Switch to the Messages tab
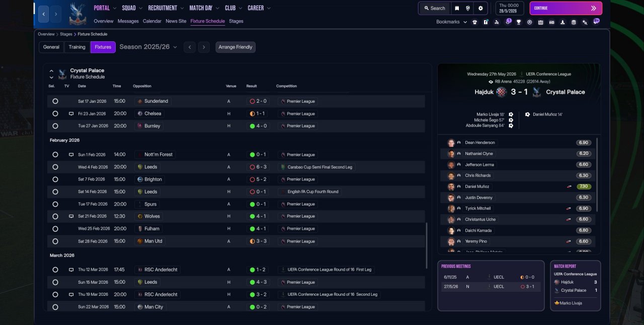 click(128, 21)
